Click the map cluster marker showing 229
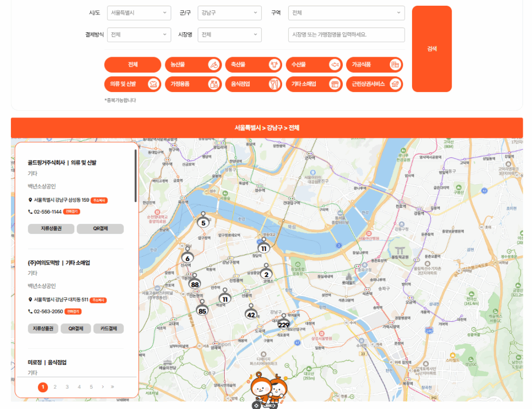The image size is (532, 409). [x=284, y=324]
